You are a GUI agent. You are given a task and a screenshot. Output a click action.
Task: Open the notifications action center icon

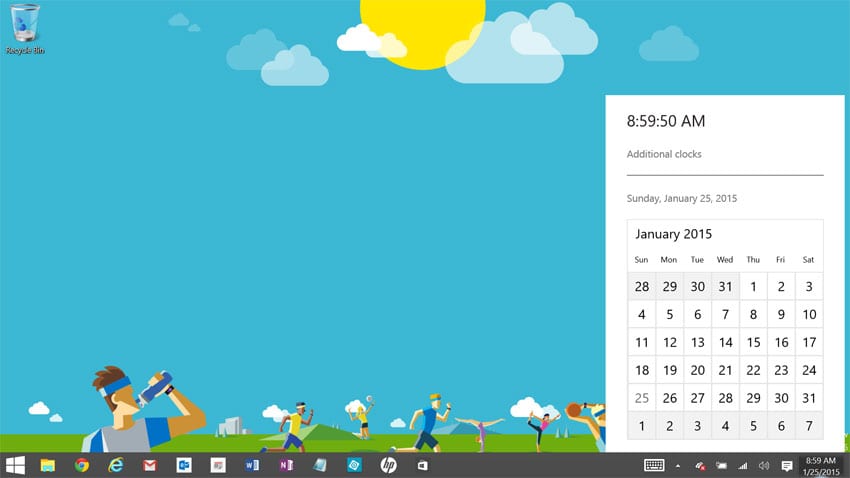tap(787, 466)
